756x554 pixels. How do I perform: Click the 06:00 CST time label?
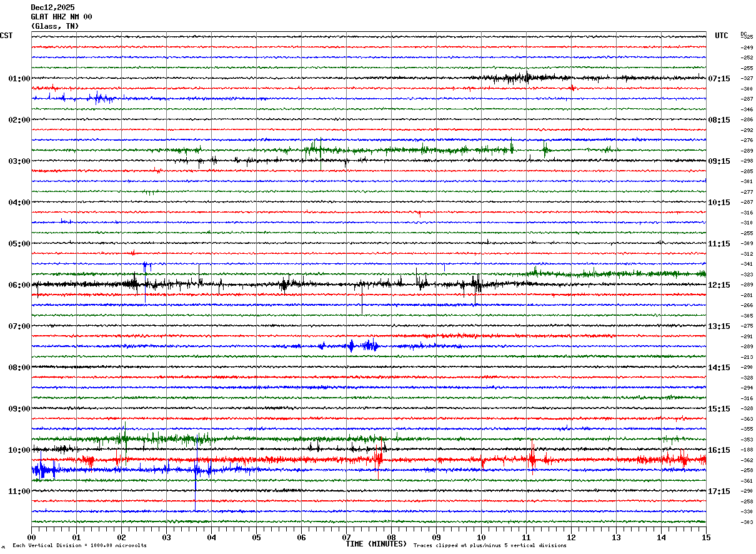tap(19, 285)
